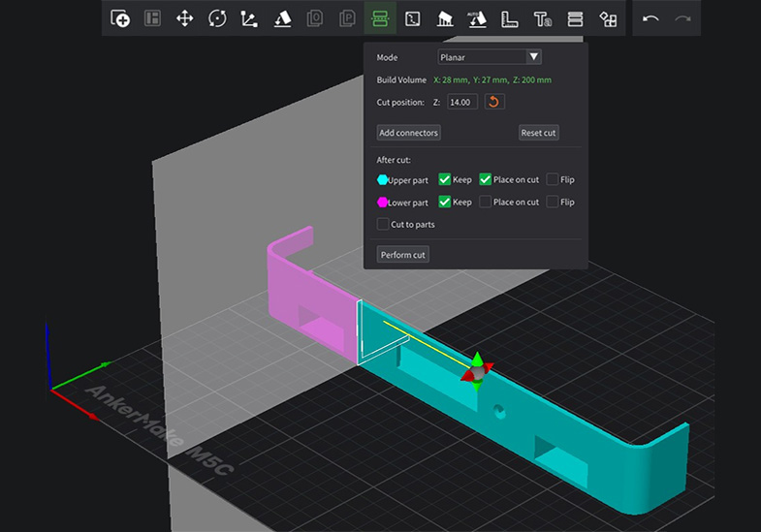Enable Flip for Upper part
The image size is (761, 532).
552,179
